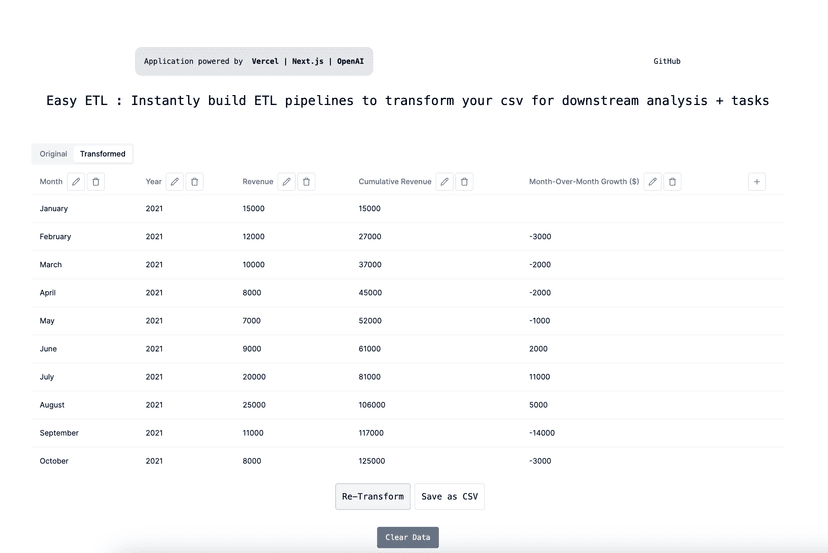Viewport: 828px width, 553px height.
Task: Click September's revenue value 11000
Action: pos(253,433)
